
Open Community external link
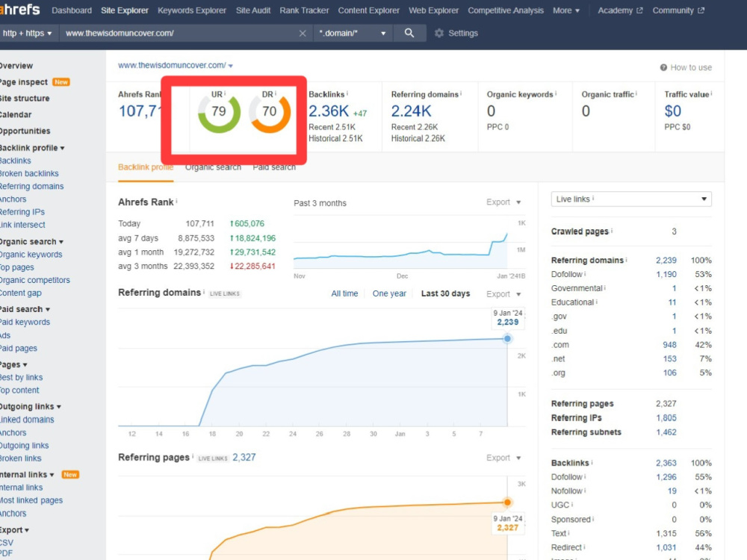(678, 10)
